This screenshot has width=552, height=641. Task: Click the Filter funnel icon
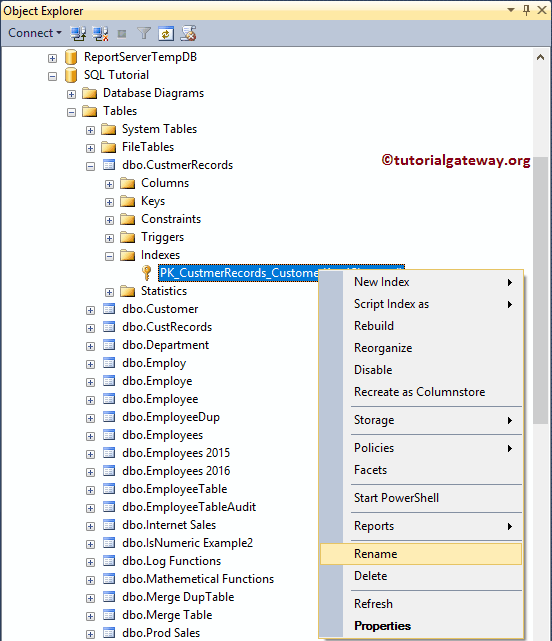coord(144,34)
